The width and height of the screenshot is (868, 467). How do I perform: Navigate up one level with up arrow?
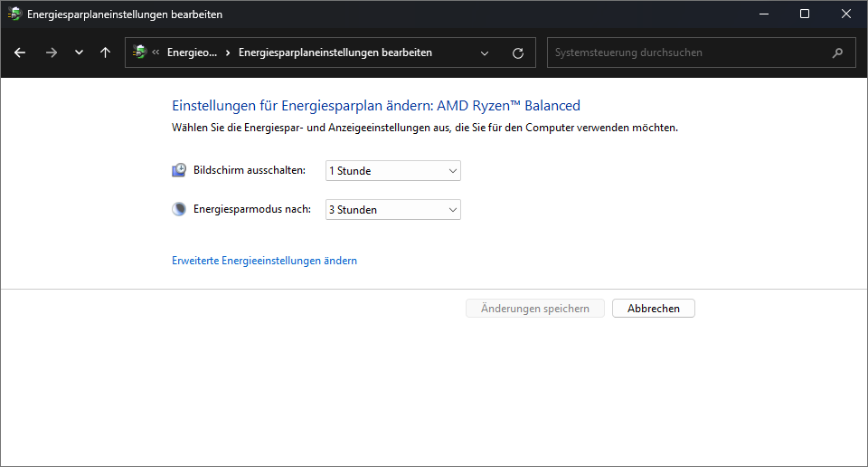click(x=105, y=52)
